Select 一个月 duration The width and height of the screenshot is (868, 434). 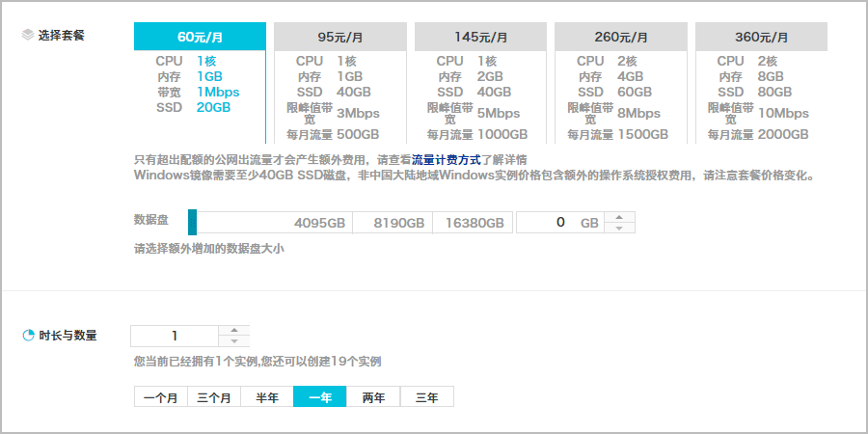pos(160,397)
